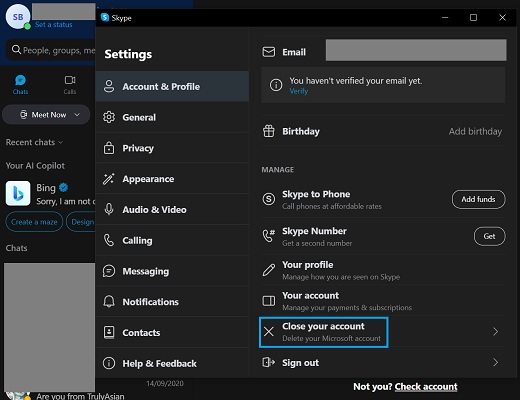Go to Privacy settings
Screen dimensions: 520x400
[x=172, y=148]
